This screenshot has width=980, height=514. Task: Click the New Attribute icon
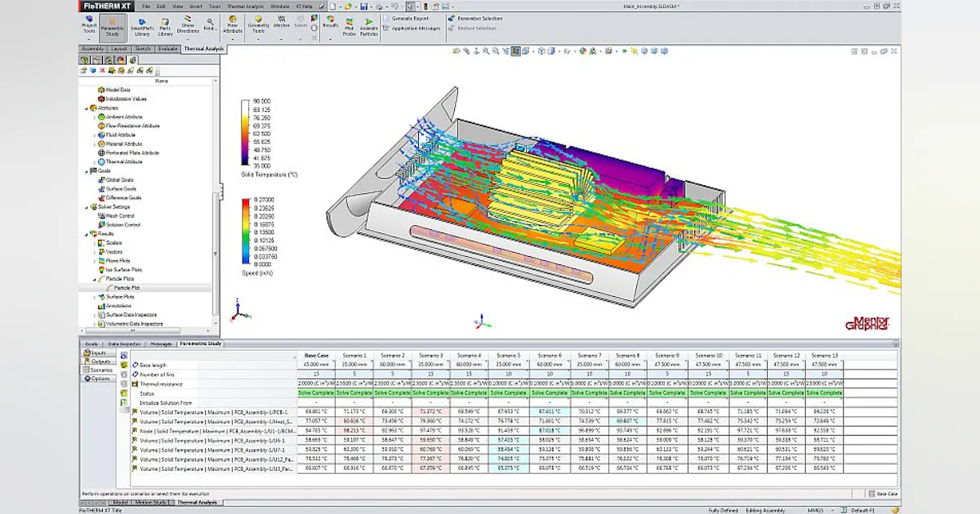point(233,24)
